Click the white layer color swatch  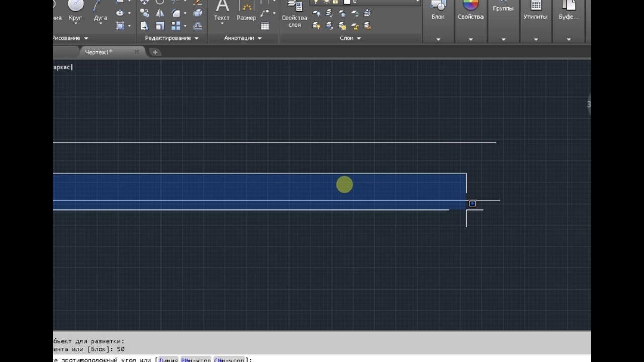point(347,2)
